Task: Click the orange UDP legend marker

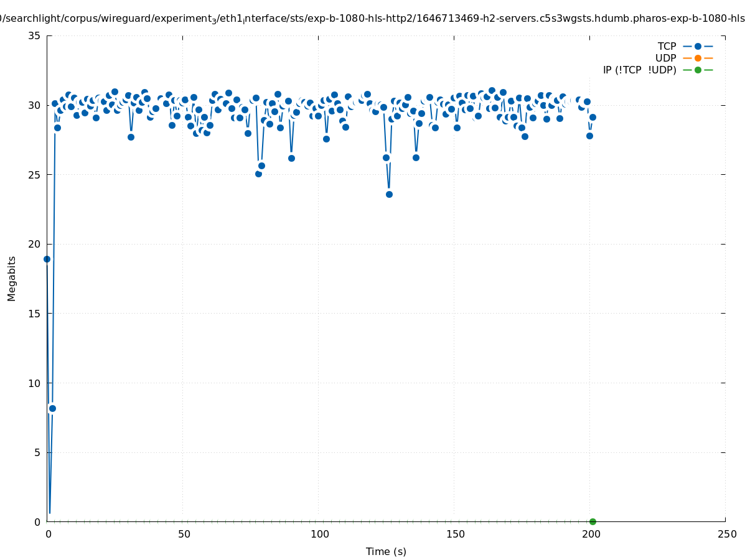Action: 698,58
